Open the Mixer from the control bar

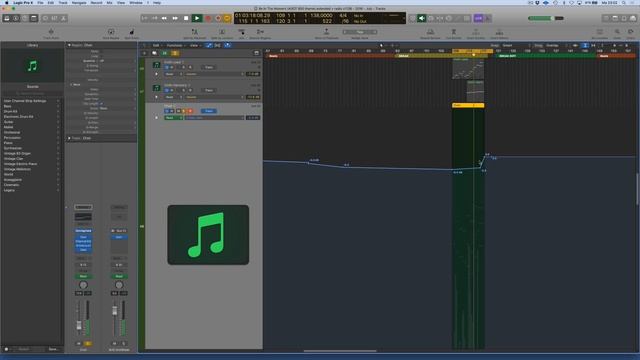click(54, 18)
